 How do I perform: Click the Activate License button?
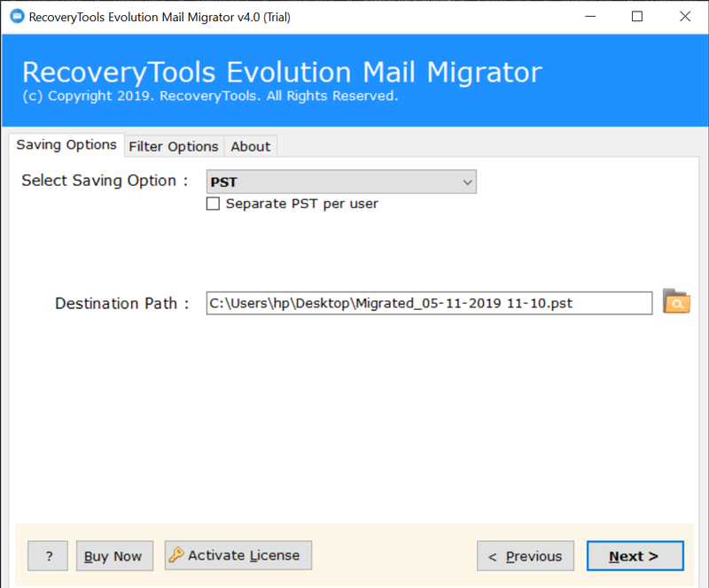tap(238, 555)
